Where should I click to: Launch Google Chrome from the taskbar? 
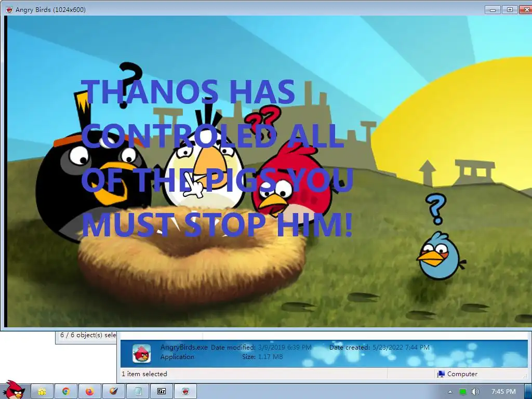(x=66, y=392)
